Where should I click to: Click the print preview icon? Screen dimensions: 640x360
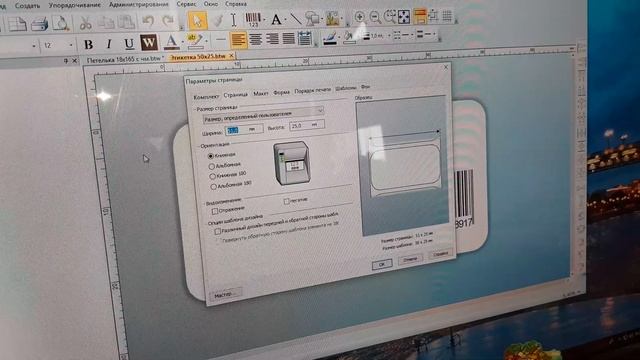point(60,24)
